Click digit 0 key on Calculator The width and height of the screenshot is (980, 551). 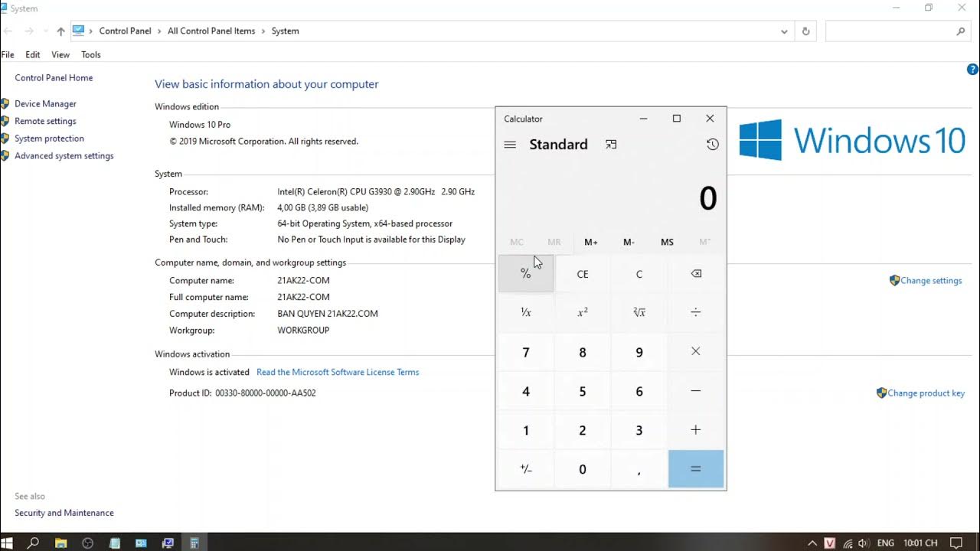(583, 469)
